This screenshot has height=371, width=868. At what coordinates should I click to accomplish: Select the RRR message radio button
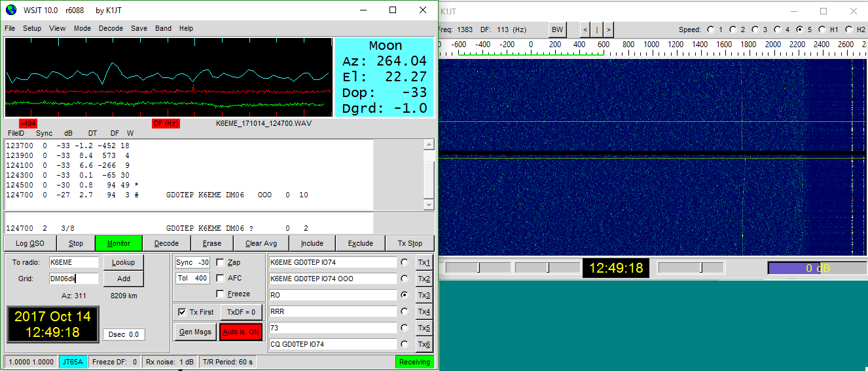pos(405,311)
